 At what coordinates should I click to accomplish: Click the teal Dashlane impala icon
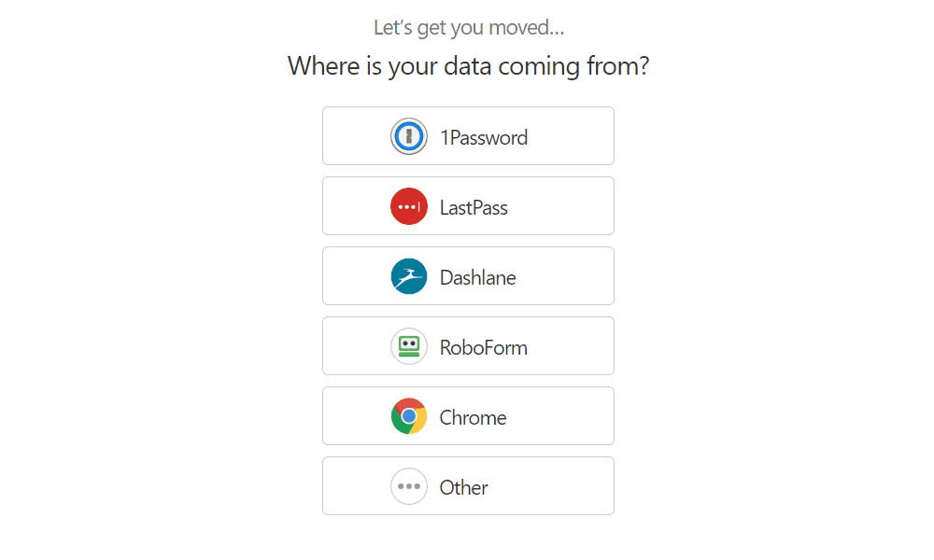(x=409, y=276)
